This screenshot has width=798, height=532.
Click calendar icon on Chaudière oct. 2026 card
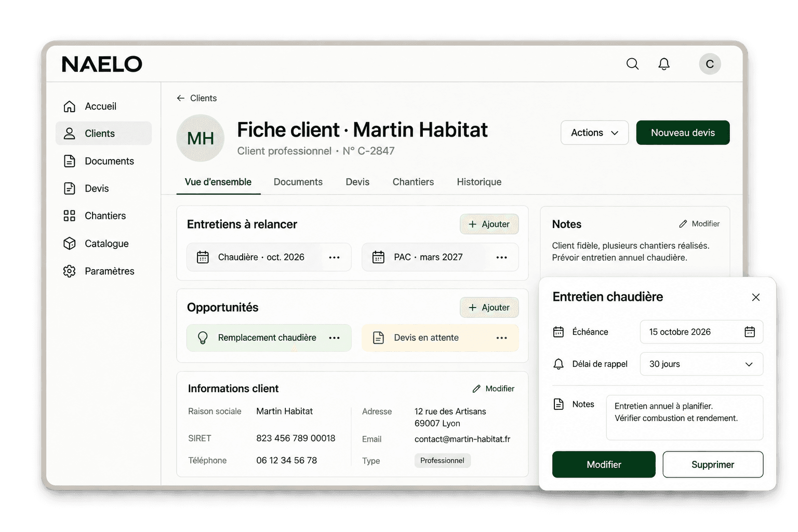[x=203, y=257]
